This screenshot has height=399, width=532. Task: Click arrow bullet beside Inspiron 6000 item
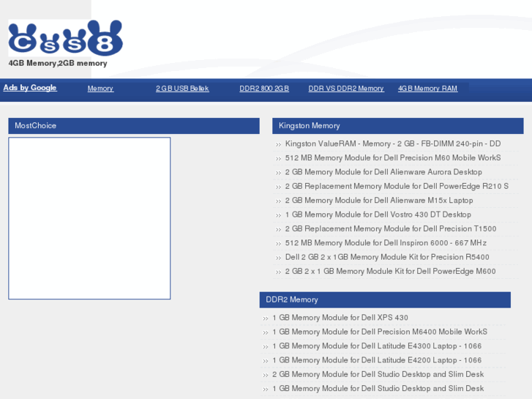pyautogui.click(x=278, y=244)
